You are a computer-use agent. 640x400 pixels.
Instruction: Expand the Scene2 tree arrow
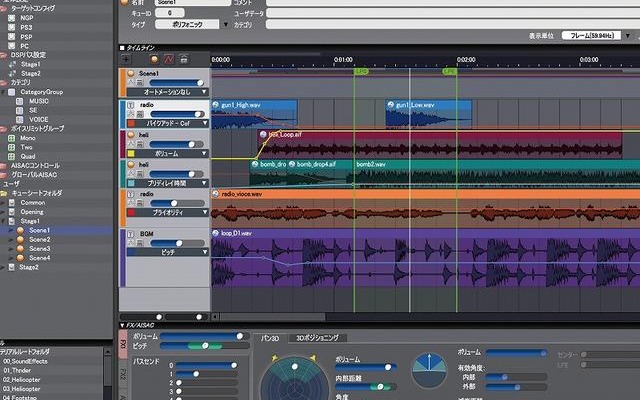[x=11, y=240]
